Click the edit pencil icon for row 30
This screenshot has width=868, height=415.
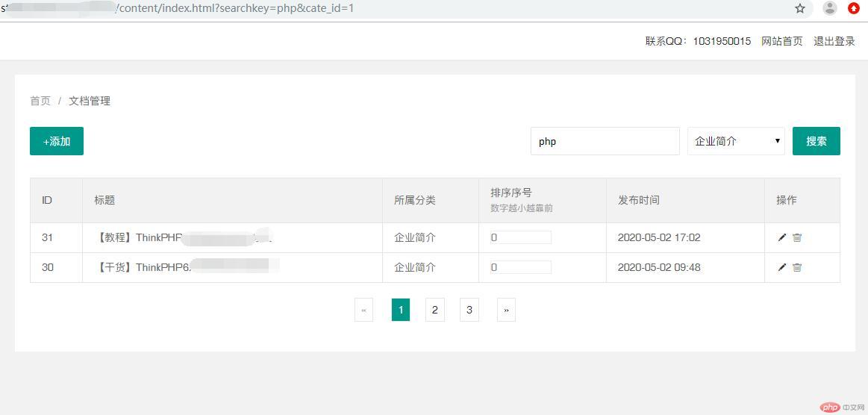point(781,267)
